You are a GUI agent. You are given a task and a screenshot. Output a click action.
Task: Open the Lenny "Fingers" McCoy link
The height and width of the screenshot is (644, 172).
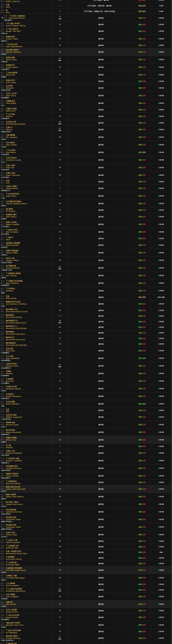click(16, 26)
